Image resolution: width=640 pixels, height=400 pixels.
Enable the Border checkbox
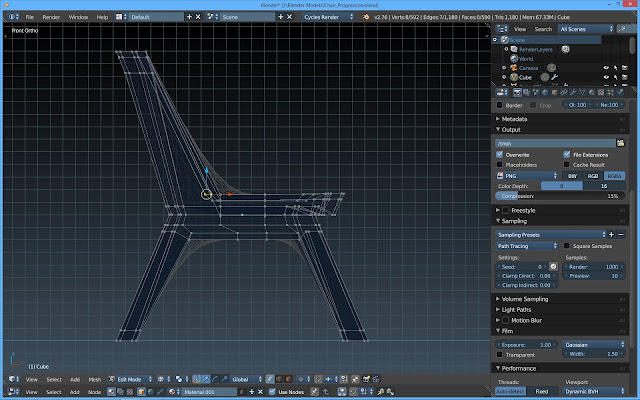point(499,105)
